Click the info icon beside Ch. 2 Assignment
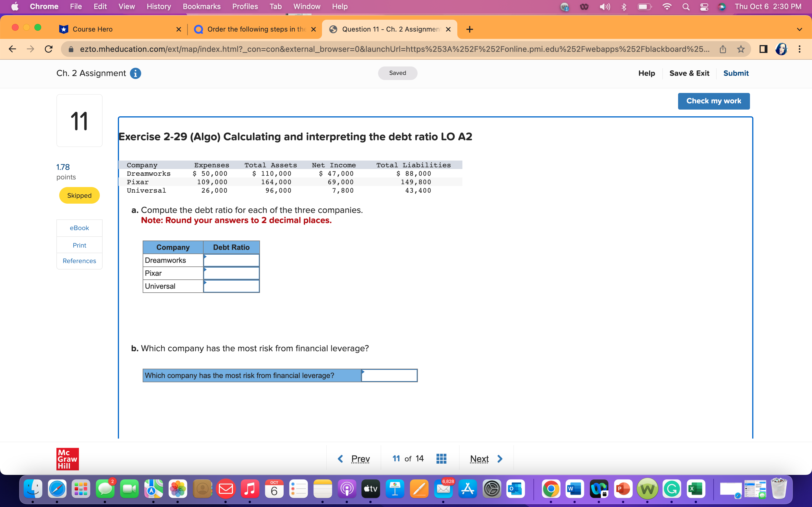This screenshot has width=812, height=507. (136, 73)
